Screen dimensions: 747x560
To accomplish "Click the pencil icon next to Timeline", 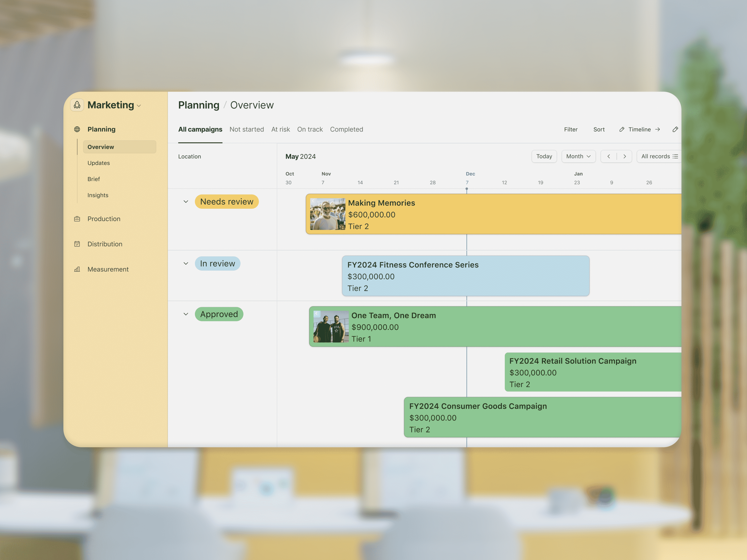I will click(622, 129).
